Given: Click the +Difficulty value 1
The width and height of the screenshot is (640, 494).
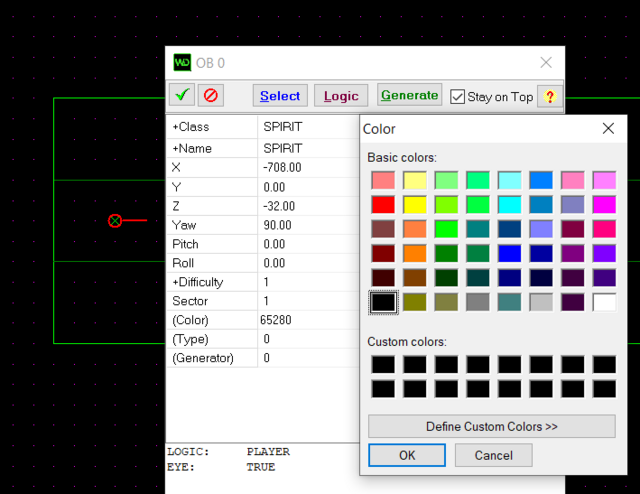Looking at the screenshot, I should [x=266, y=282].
